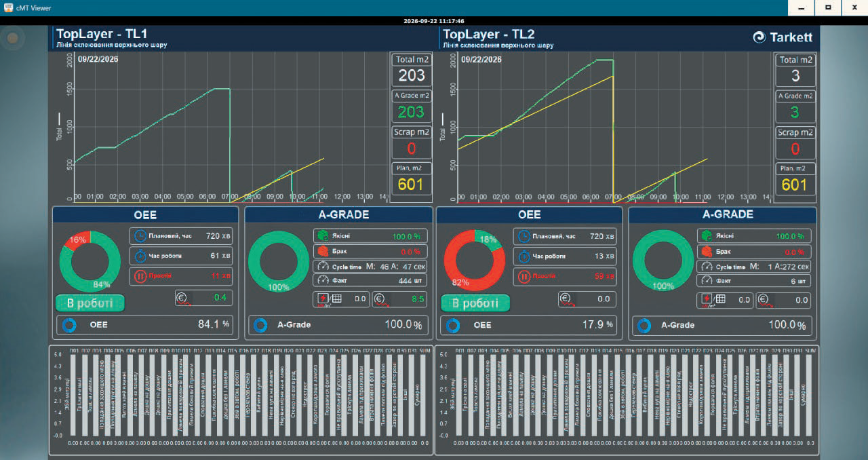Click the red scrap cube icon in TL2 A-Grade
The image size is (868, 460).
[707, 250]
